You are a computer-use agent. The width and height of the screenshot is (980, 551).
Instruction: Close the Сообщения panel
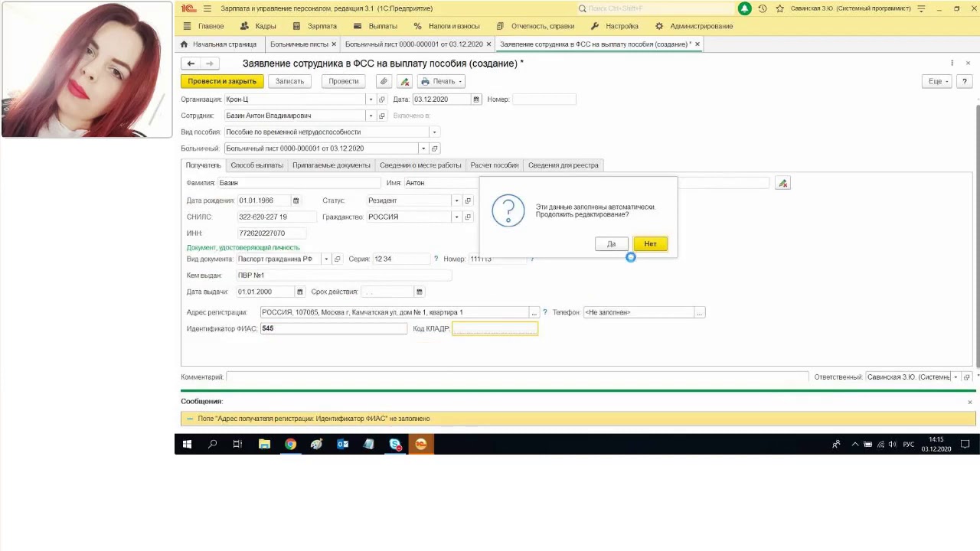point(969,402)
